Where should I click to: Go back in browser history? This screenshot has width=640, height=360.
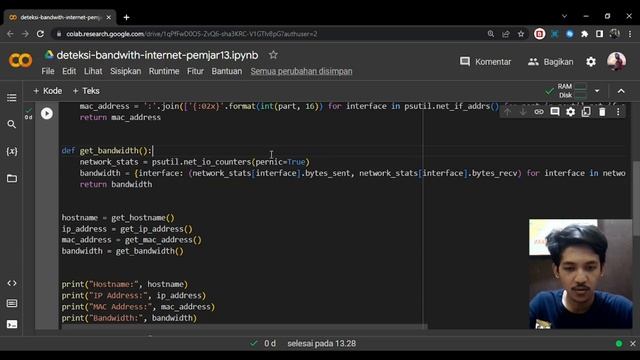click(10, 34)
